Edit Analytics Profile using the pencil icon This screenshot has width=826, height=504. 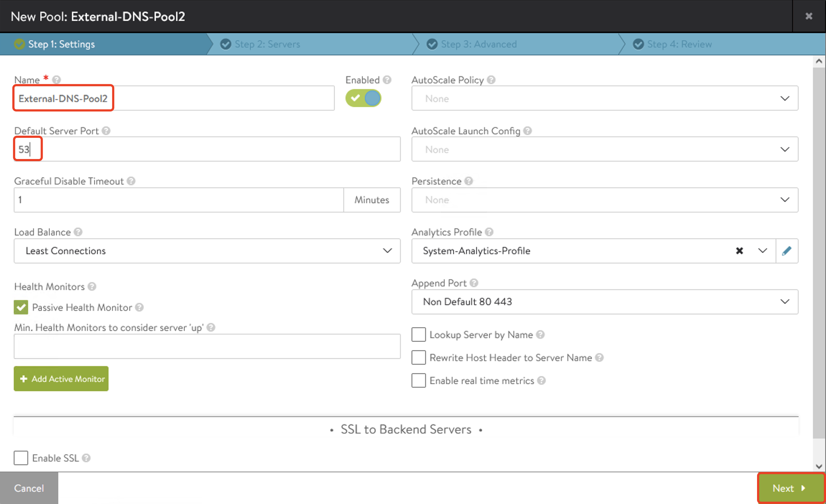[786, 251]
